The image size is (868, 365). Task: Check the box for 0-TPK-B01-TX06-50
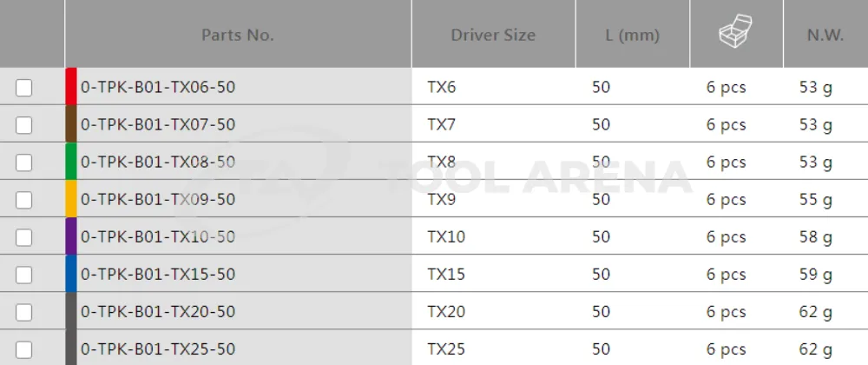[24, 88]
